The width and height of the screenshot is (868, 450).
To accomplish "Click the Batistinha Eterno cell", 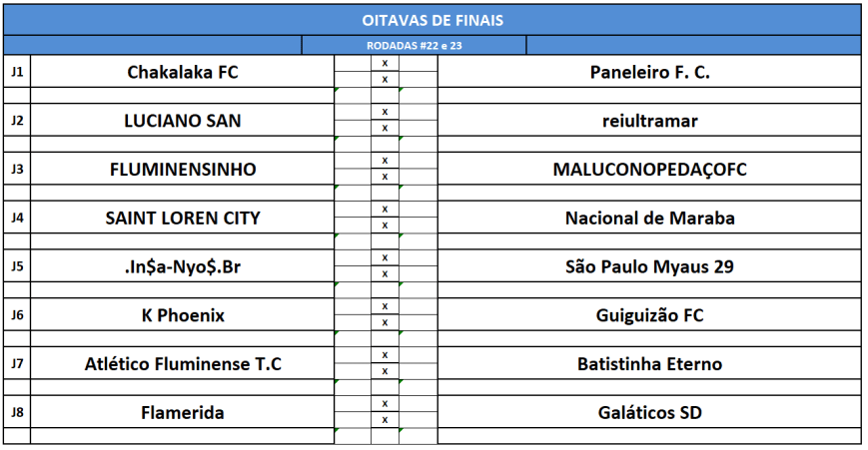I will tap(649, 364).
